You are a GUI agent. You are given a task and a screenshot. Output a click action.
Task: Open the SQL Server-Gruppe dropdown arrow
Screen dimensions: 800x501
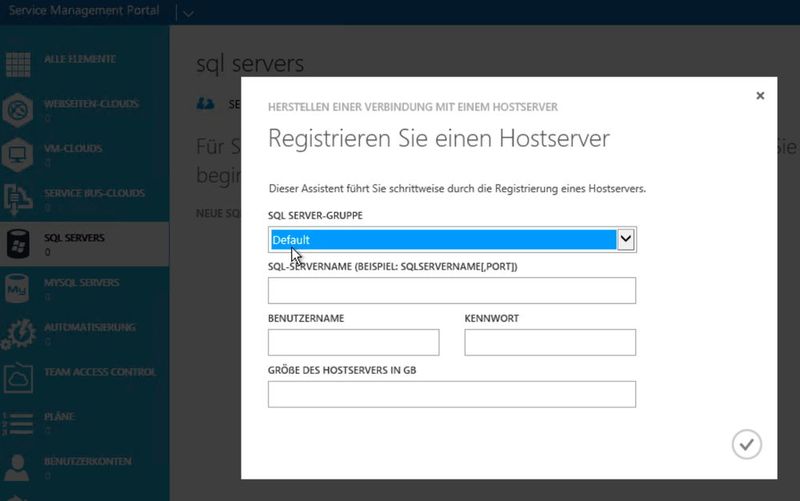(x=626, y=239)
